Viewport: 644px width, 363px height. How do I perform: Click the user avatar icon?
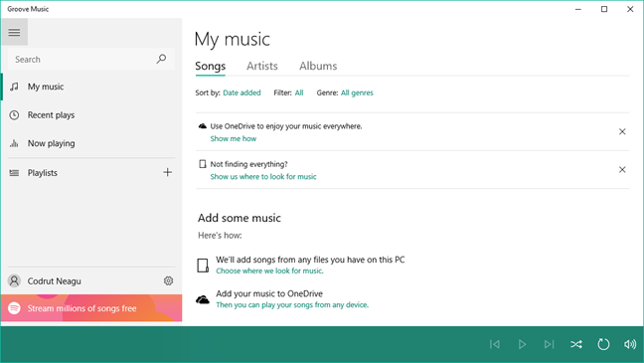pos(14,280)
